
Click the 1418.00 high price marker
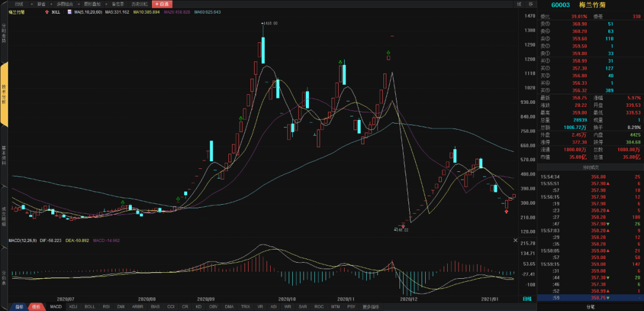271,23
